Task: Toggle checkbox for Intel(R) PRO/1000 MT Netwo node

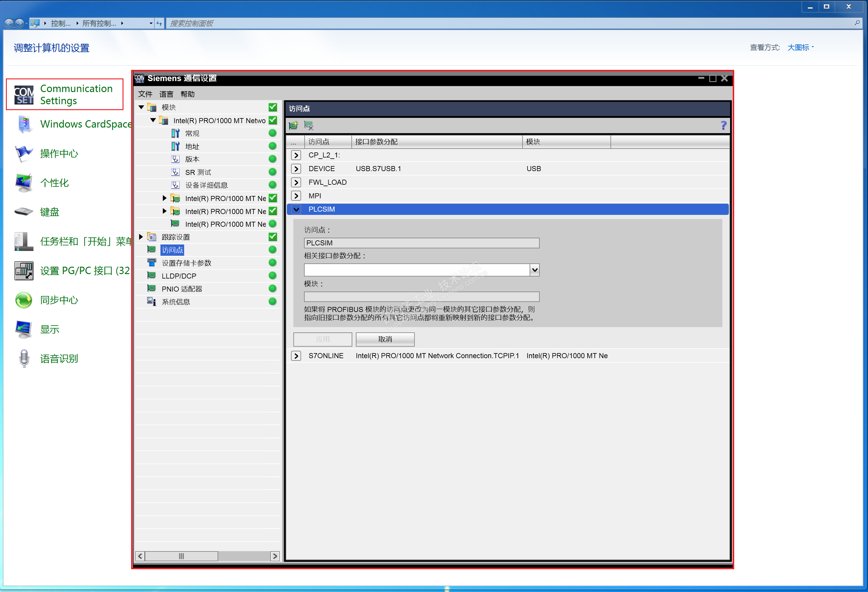Action: click(273, 120)
